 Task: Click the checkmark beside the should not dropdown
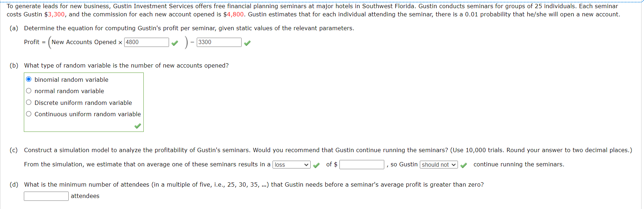click(463, 165)
